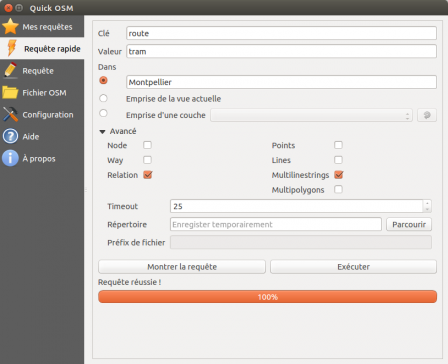Click the Montrer la requête button
The width and height of the screenshot is (448, 364).
[x=182, y=267]
